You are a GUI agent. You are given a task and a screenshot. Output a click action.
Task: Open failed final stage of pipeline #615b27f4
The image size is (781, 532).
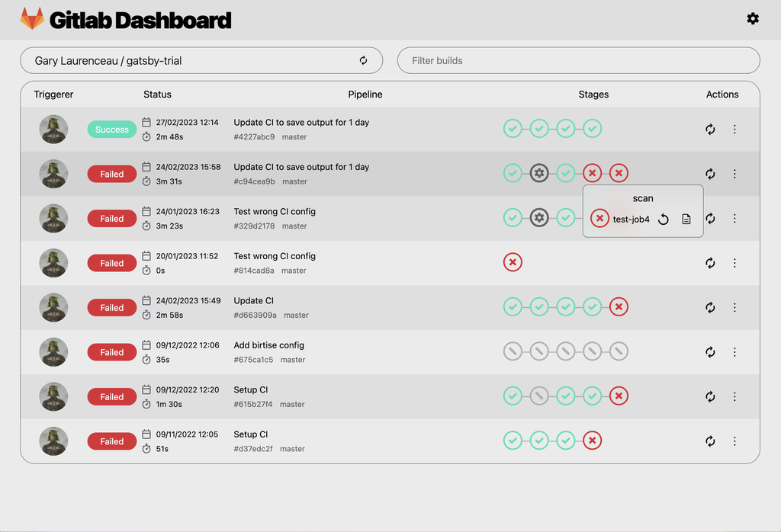point(619,396)
